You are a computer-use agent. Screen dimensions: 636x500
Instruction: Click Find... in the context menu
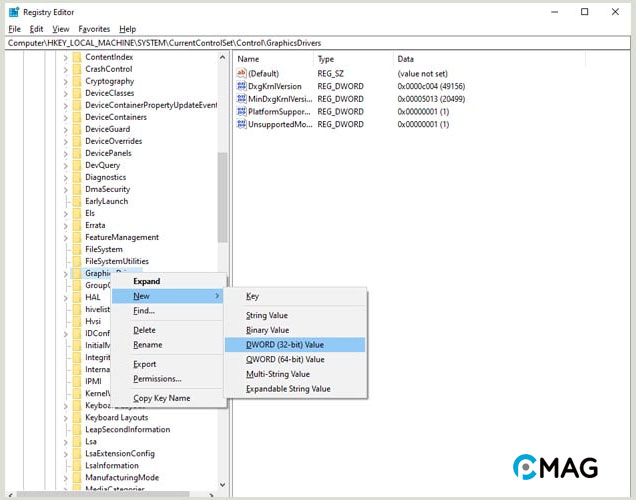(168, 311)
